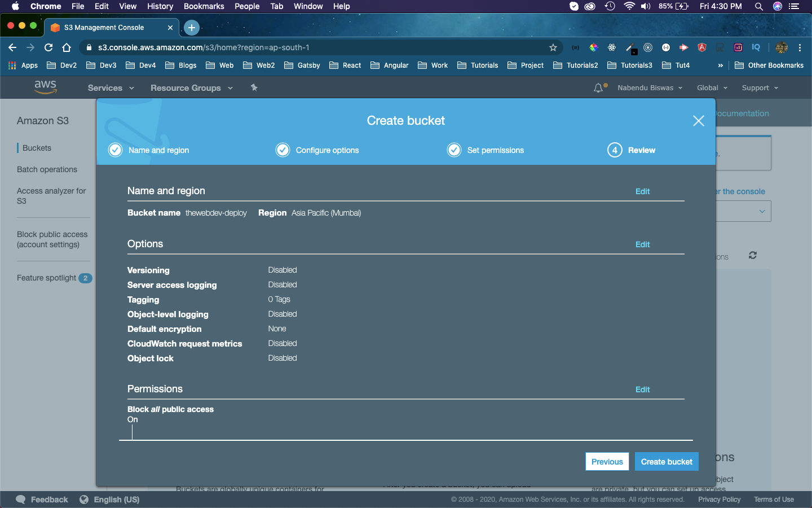Image resolution: width=812 pixels, height=508 pixels.
Task: Go to Name and region step
Action: pos(149,150)
